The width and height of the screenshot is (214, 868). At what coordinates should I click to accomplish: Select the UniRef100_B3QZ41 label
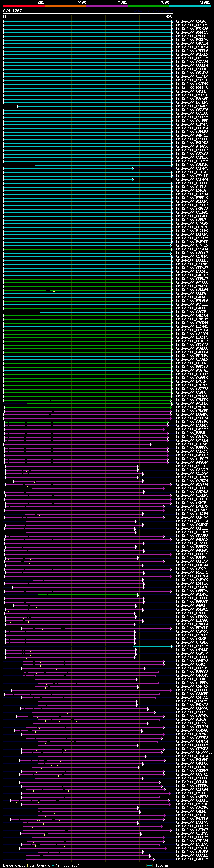pos(192,445)
